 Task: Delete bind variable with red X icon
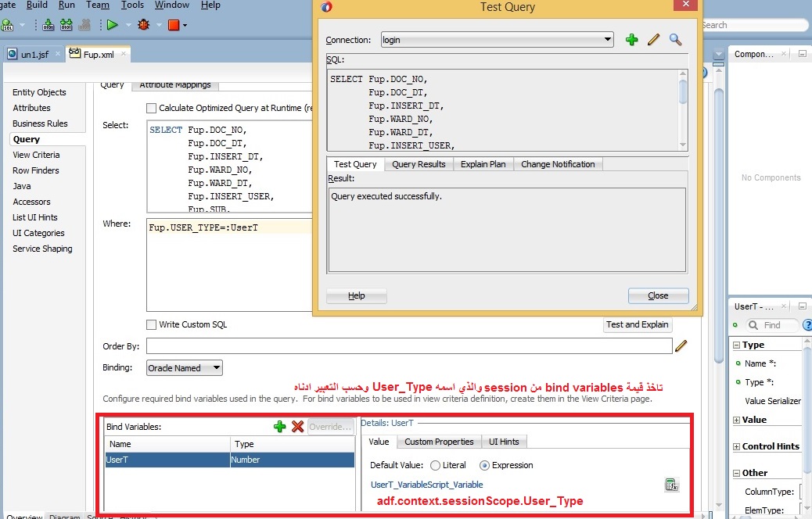[x=297, y=427]
